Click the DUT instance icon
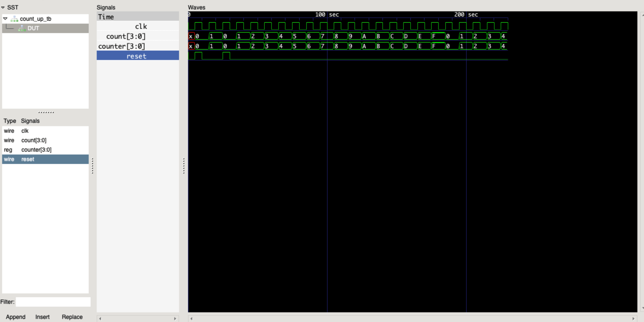 pyautogui.click(x=22, y=29)
